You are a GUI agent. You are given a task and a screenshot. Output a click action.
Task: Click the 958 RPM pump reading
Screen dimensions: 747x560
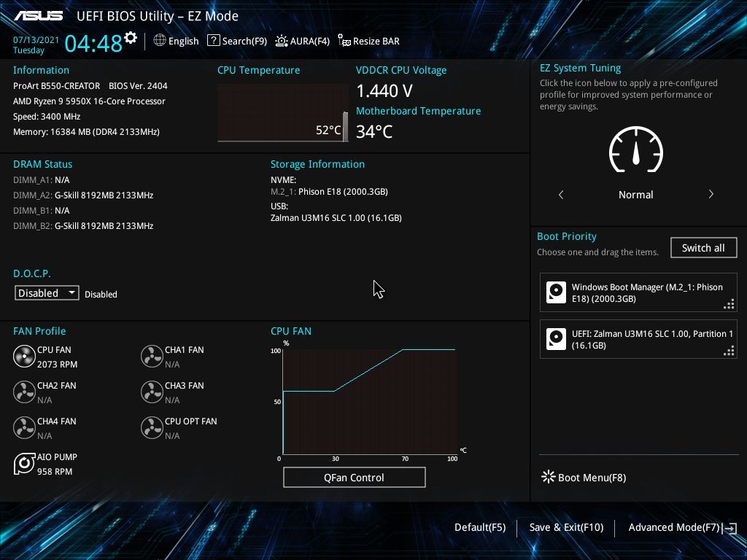tap(55, 472)
